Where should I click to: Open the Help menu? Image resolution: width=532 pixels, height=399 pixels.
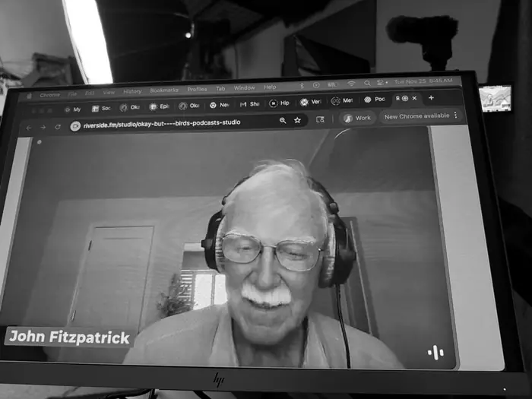(270, 87)
